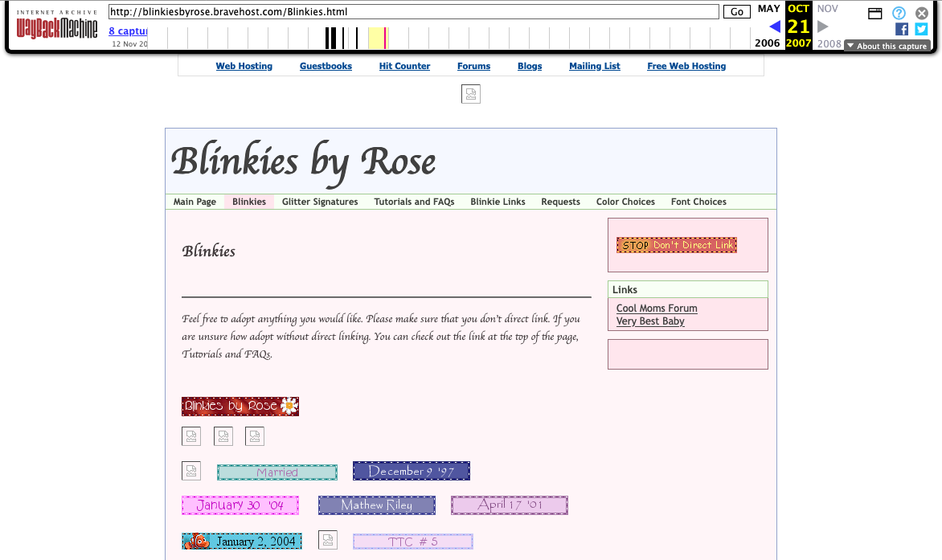The image size is (942, 560).
Task: Click the Free Web Hosting link
Action: 686,66
